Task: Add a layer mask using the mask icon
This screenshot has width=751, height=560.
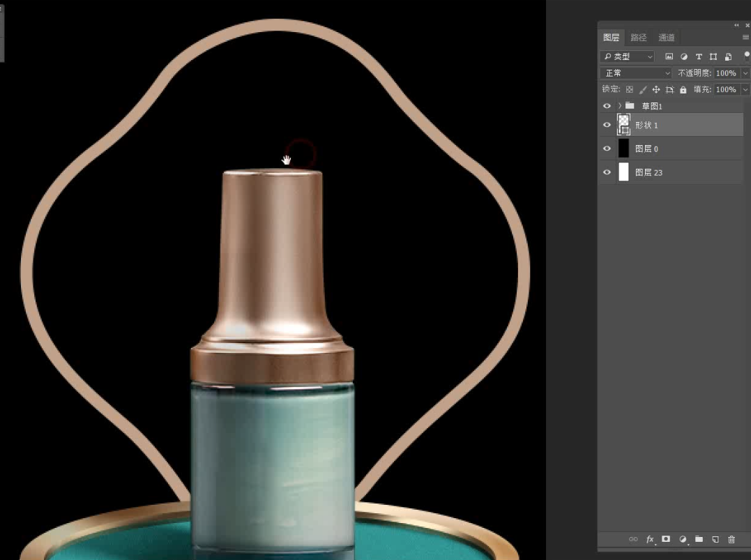Action: tap(666, 539)
